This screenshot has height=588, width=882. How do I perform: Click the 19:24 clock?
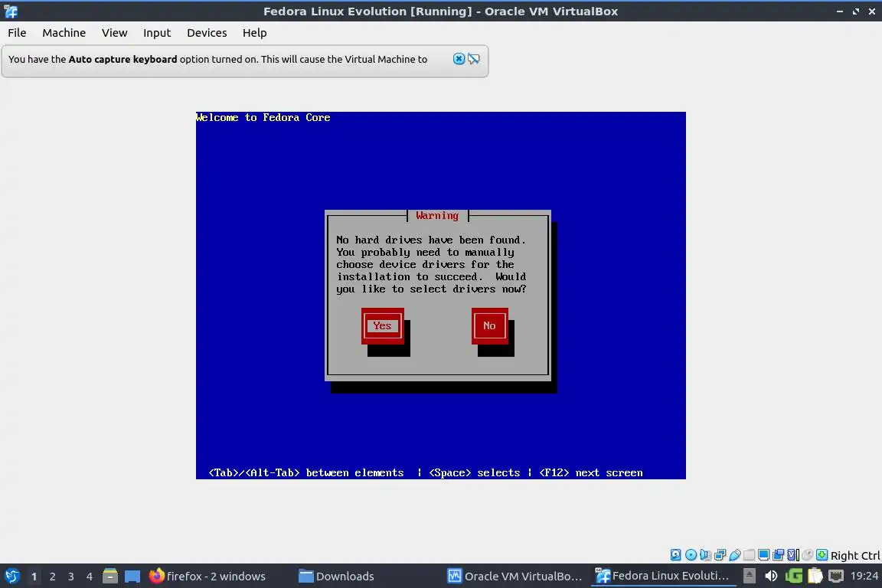(x=864, y=577)
